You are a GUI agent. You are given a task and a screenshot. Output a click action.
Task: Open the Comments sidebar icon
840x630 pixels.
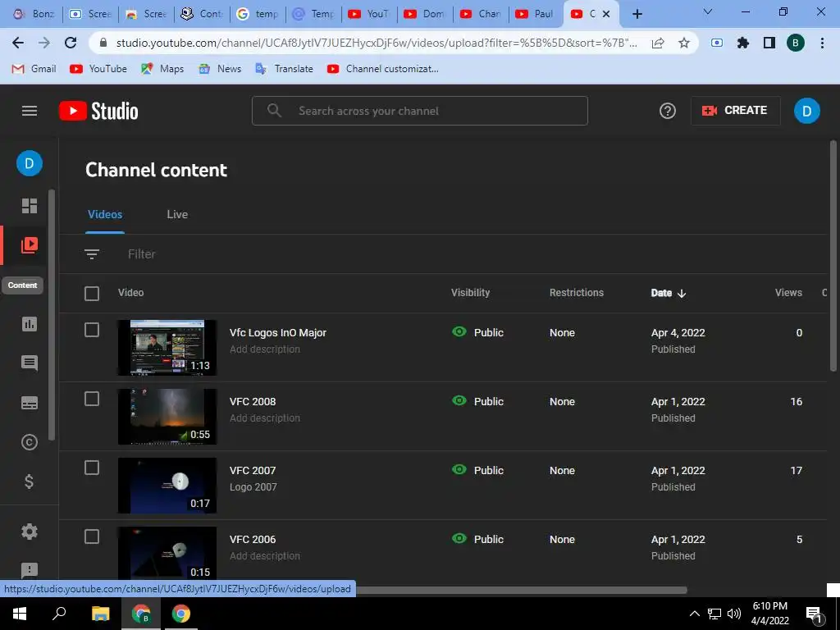pyautogui.click(x=30, y=363)
